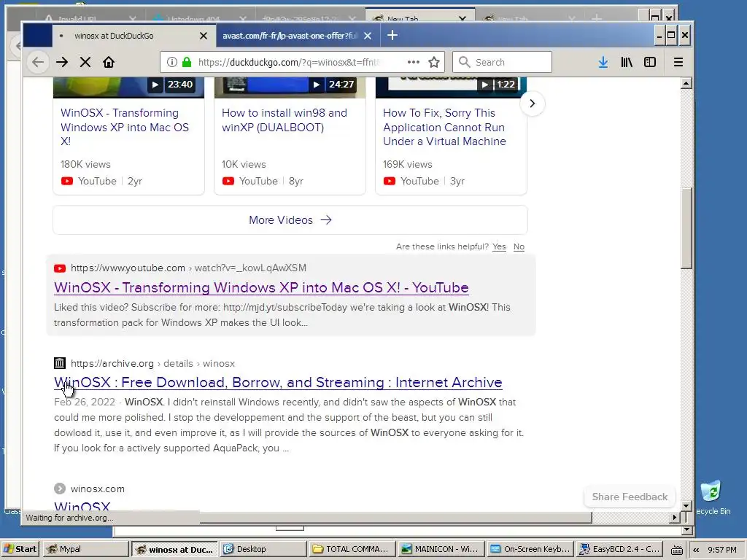Click YouTube icon on 2yr video card
The width and height of the screenshot is (747, 560).
(67, 181)
